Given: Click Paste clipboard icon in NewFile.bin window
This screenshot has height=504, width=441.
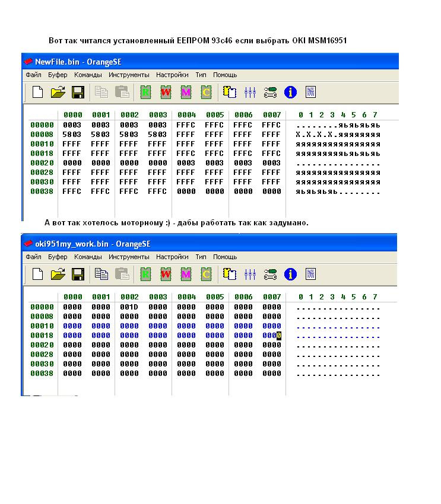Looking at the screenshot, I should [122, 92].
